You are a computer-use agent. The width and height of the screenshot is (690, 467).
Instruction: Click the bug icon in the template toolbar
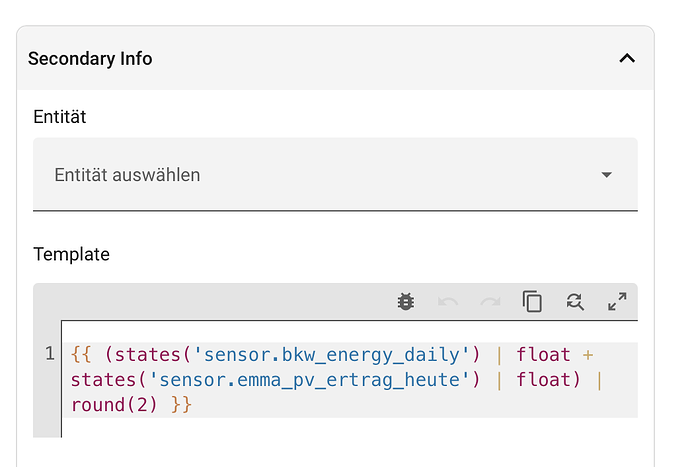pyautogui.click(x=406, y=302)
